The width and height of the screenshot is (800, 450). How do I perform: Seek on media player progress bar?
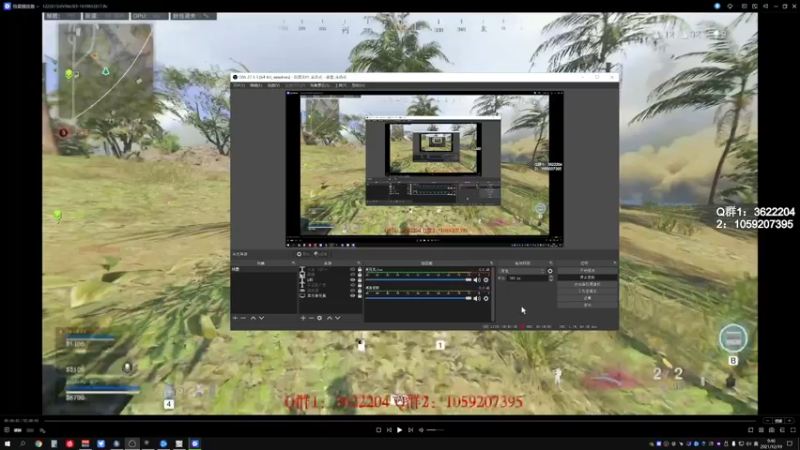coord(401,421)
